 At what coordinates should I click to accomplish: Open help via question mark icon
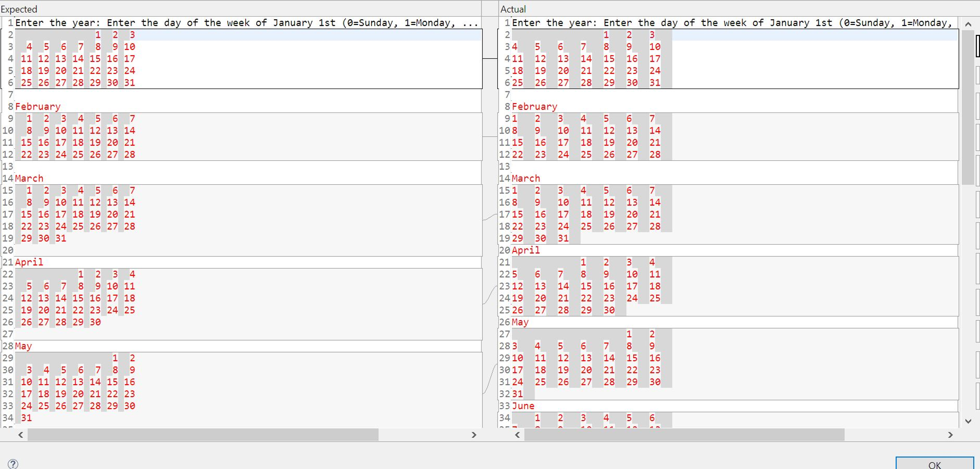pyautogui.click(x=13, y=463)
